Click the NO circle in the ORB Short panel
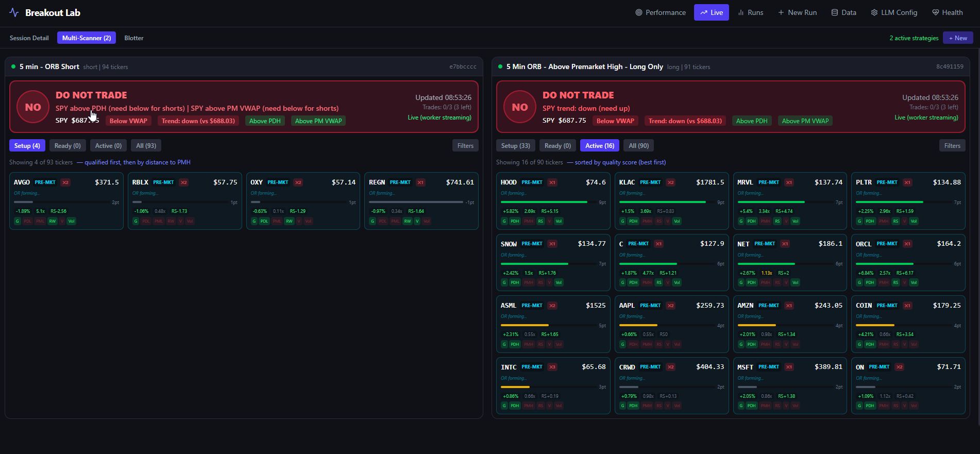980x454 pixels. [33, 107]
